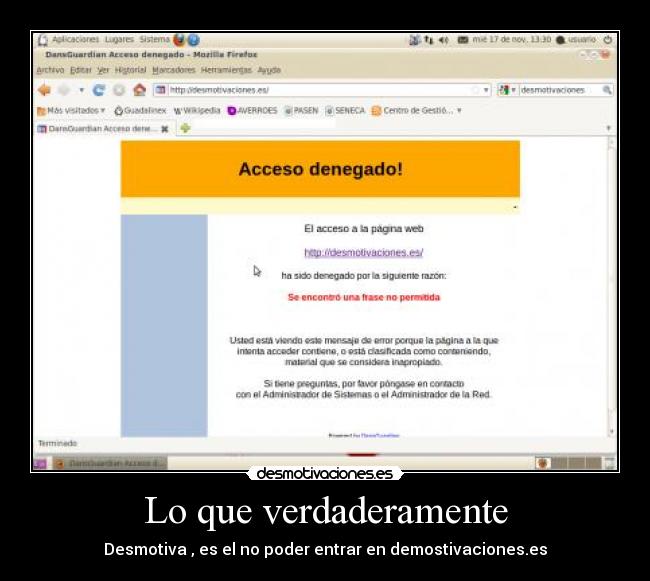Expand the address bar URL dropdown arrow
Screen dimensions: 650x581
click(x=486, y=90)
